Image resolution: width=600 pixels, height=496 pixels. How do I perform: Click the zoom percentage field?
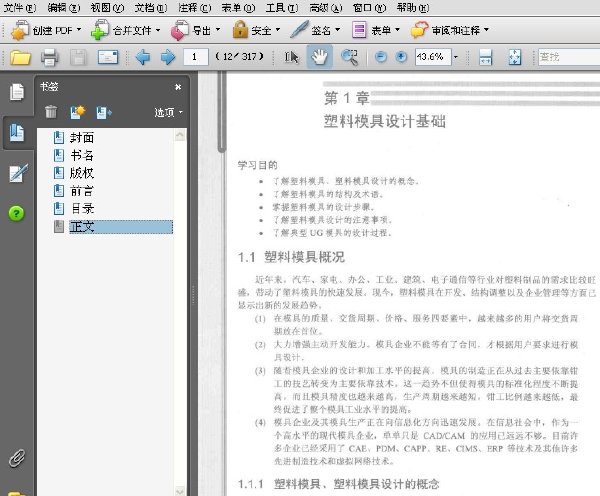(x=433, y=57)
